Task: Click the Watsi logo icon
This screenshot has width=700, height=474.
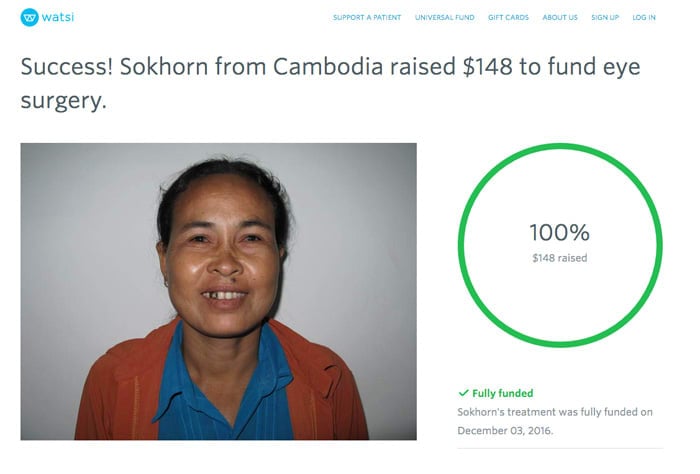Action: 29,17
